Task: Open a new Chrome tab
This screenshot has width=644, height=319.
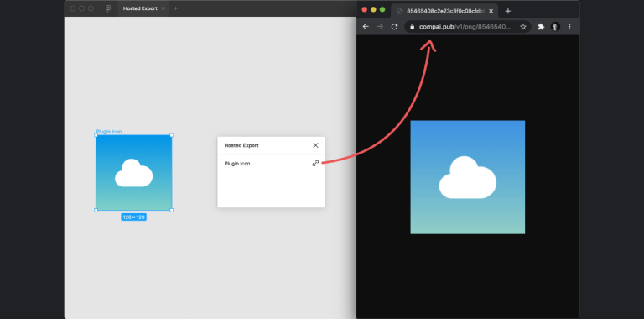Action: [x=507, y=11]
